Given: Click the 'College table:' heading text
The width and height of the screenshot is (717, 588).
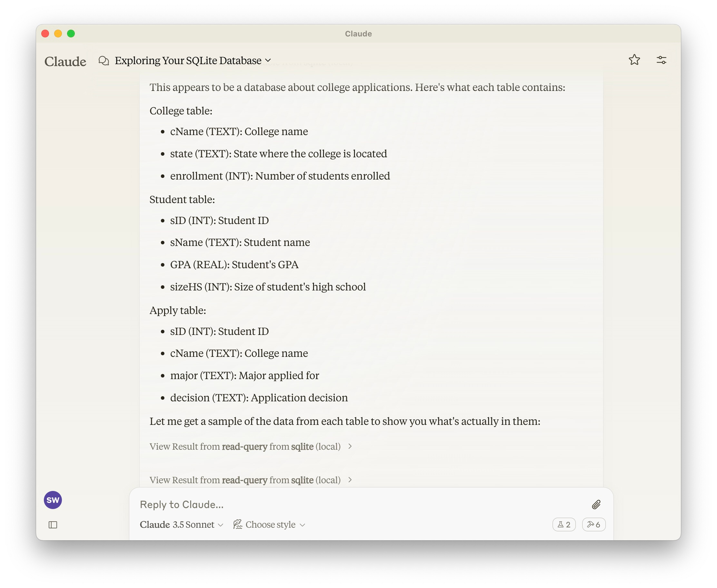Looking at the screenshot, I should point(181,111).
